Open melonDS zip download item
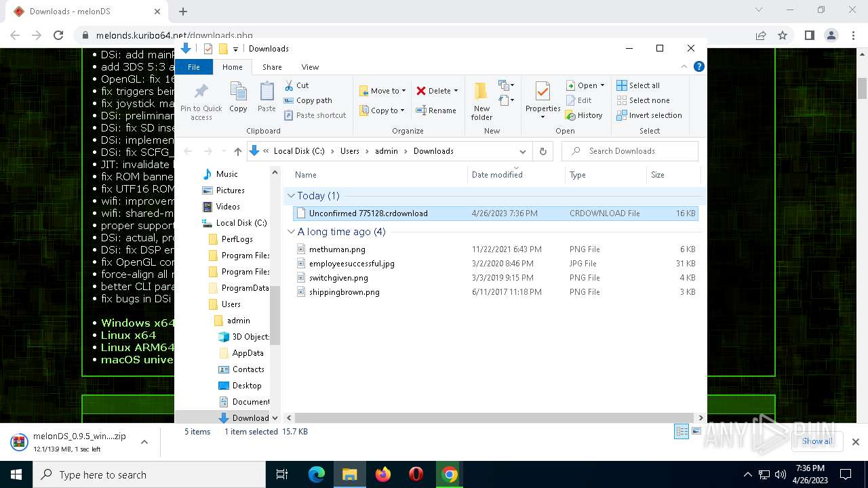Viewport: 868px width, 488px height. 70,442
